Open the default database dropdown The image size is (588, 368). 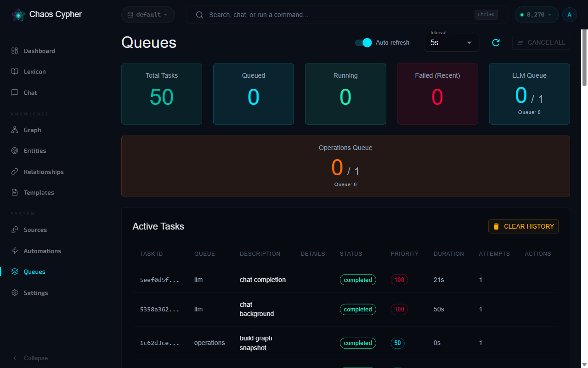(x=148, y=15)
